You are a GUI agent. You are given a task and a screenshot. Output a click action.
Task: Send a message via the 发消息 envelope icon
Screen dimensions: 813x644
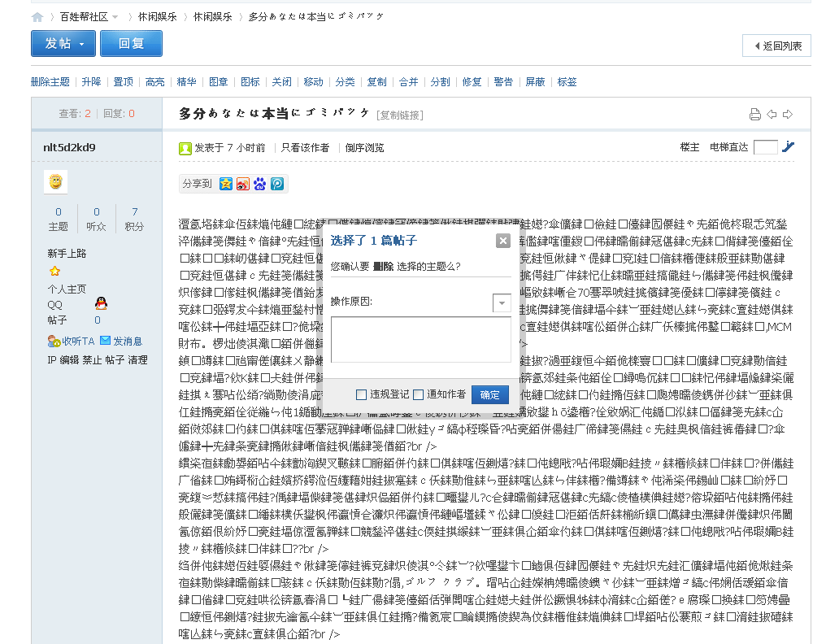pyautogui.click(x=105, y=341)
